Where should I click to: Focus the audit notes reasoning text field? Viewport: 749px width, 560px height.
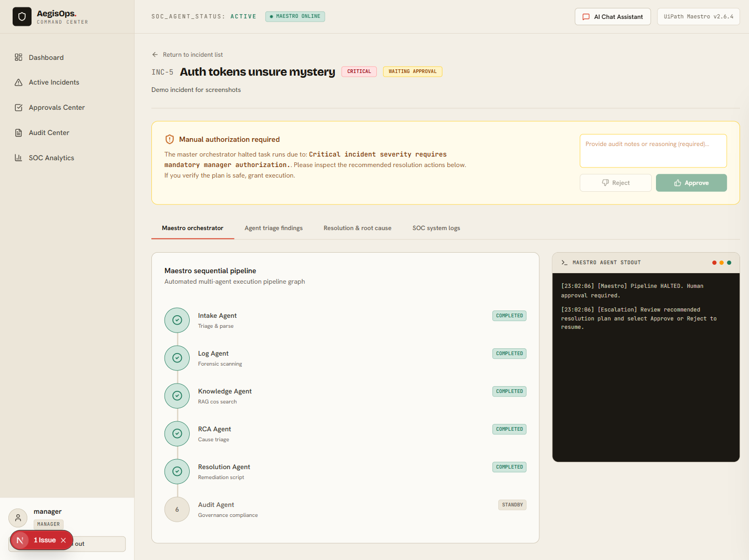pos(653,151)
